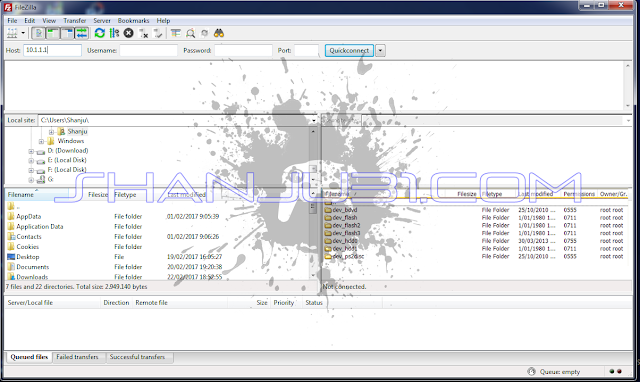Click the Port input field
The width and height of the screenshot is (640, 382).
(x=306, y=50)
